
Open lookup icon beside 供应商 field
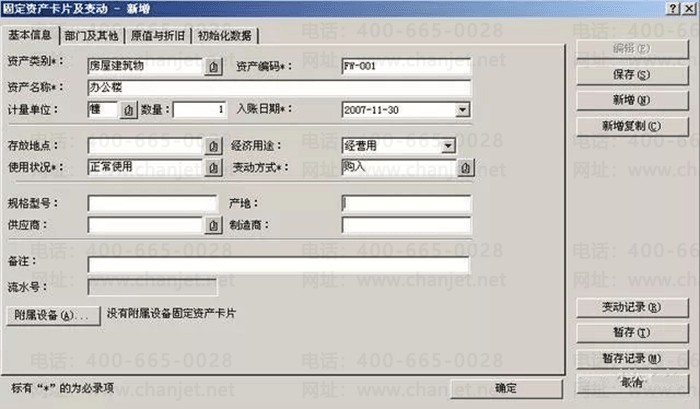coord(213,225)
